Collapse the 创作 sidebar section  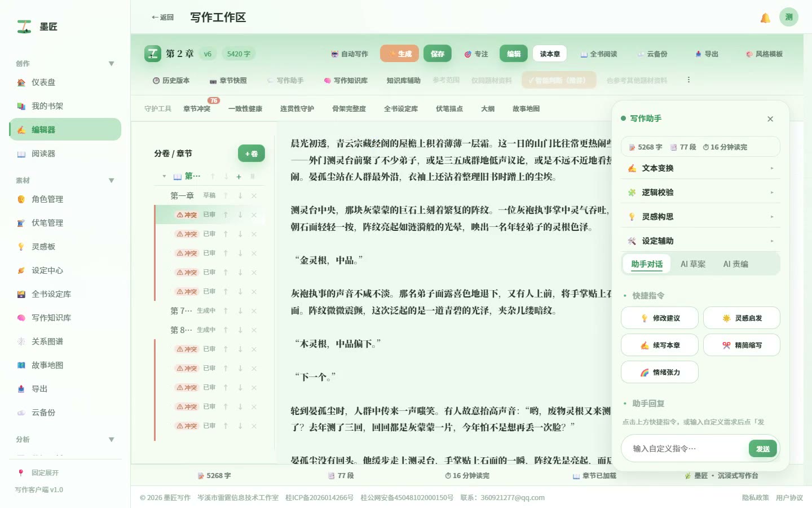pyautogui.click(x=111, y=64)
